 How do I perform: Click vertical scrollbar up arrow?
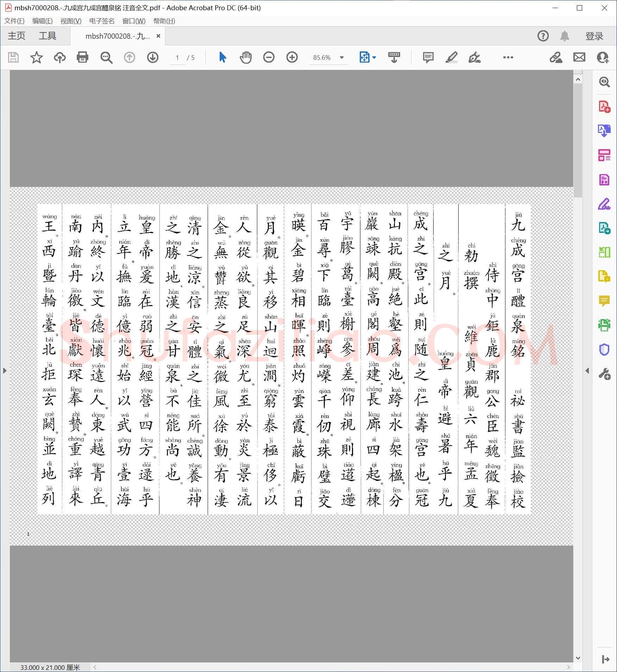578,80
